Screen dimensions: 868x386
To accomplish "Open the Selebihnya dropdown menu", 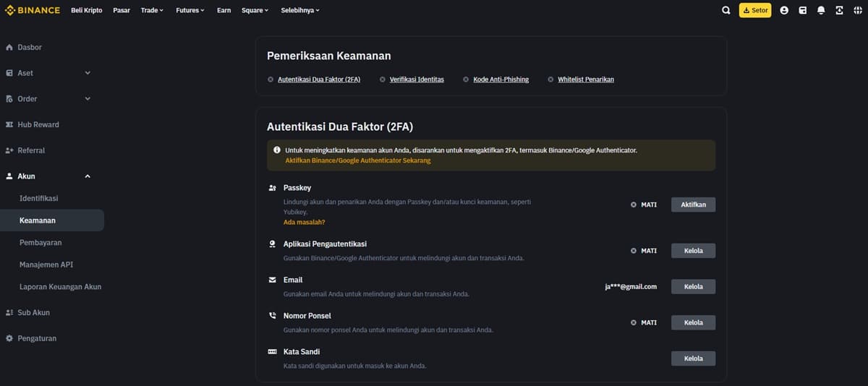I will [300, 10].
